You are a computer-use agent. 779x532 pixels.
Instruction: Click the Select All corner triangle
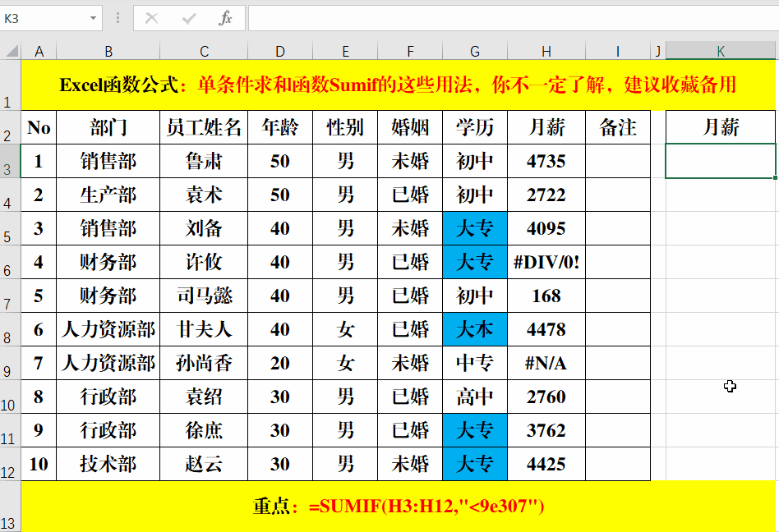coord(11,51)
